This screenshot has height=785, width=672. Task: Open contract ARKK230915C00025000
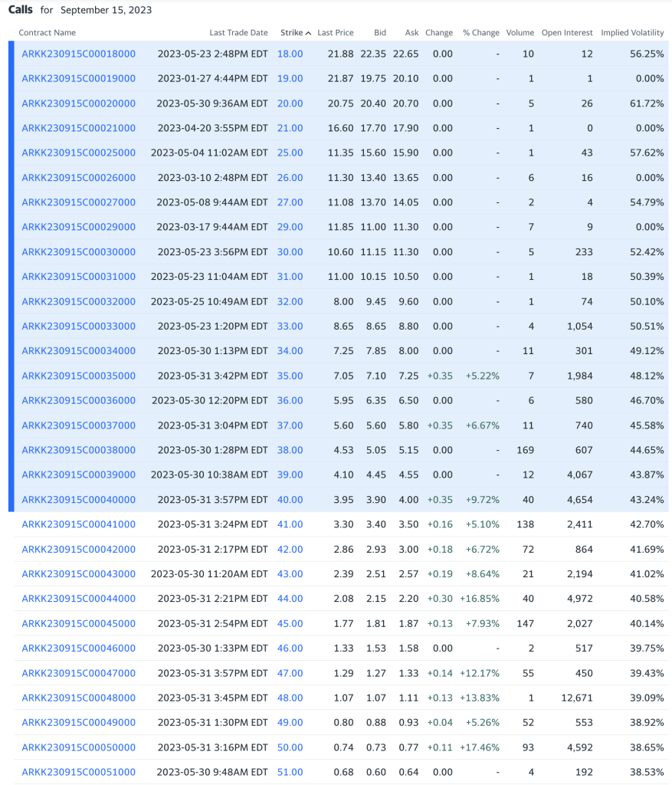[x=79, y=153]
